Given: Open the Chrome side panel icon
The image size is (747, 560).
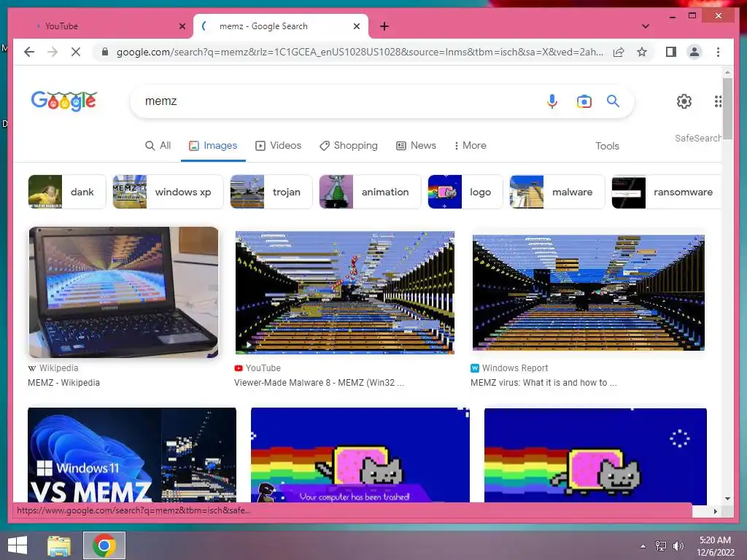Looking at the screenshot, I should (671, 52).
